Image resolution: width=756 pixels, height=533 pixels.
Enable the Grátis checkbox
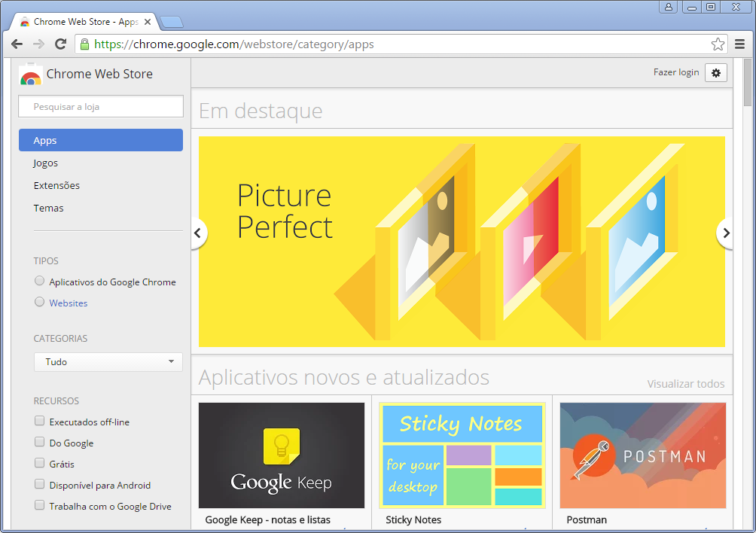(x=40, y=463)
